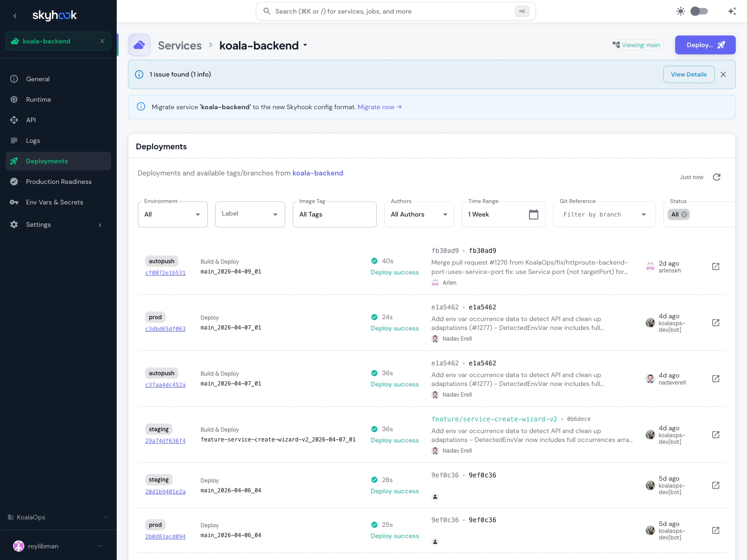747x560 pixels.
Task: Open the koala-backend service switcher caret
Action: click(x=305, y=46)
